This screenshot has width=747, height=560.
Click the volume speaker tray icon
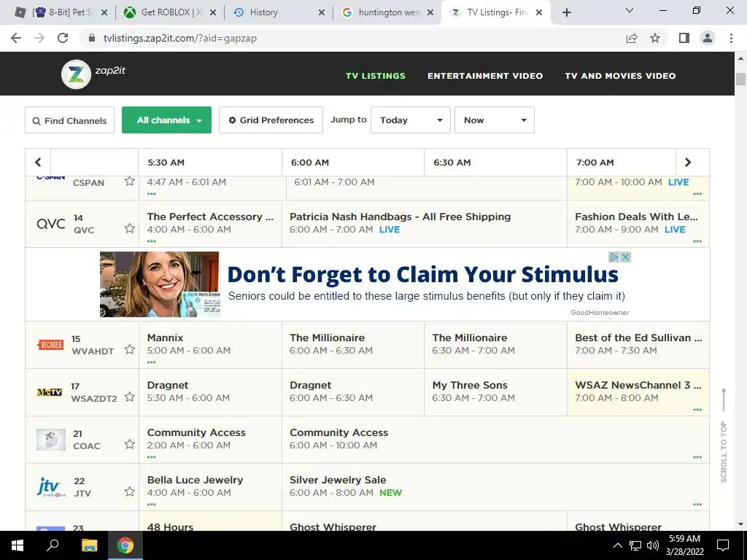coord(653,545)
